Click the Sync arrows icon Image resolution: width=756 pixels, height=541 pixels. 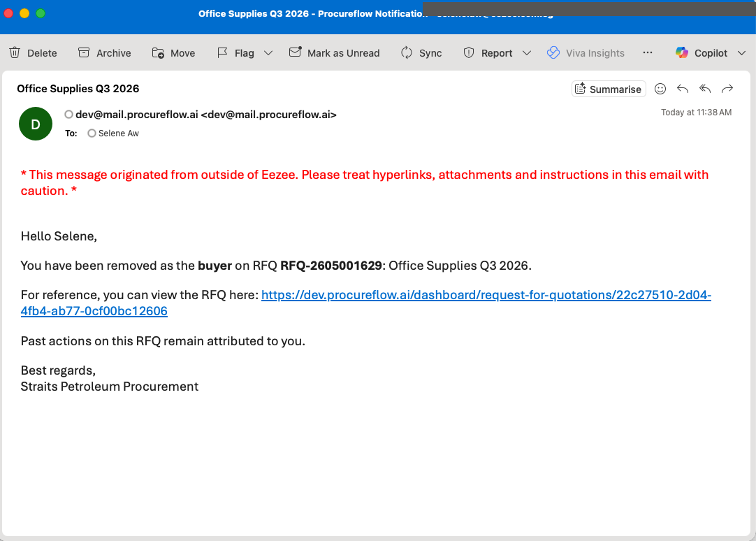coord(407,52)
